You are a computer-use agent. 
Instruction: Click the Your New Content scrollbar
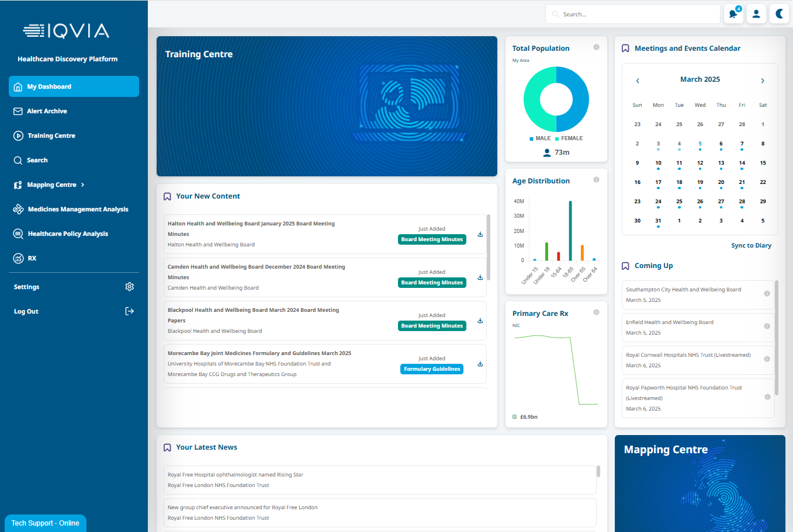coord(489,247)
